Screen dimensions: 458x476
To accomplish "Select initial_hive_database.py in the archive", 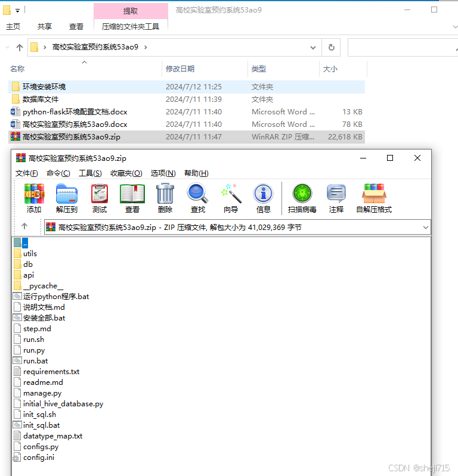I will pyautogui.click(x=63, y=404).
